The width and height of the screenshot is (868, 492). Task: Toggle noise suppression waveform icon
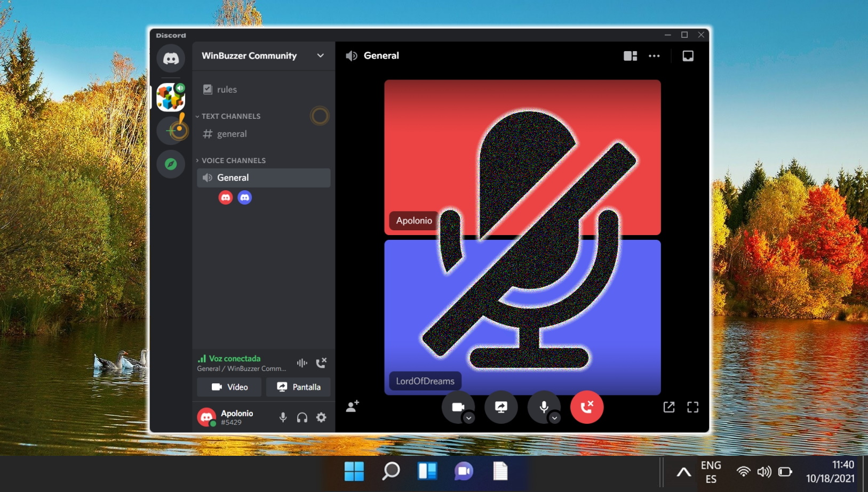click(x=302, y=363)
